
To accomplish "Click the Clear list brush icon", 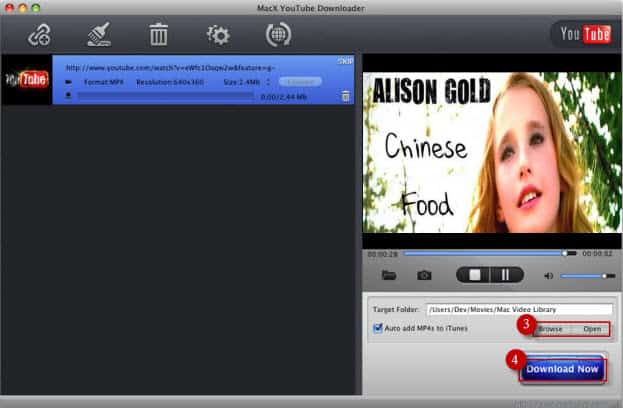I will [x=99, y=34].
